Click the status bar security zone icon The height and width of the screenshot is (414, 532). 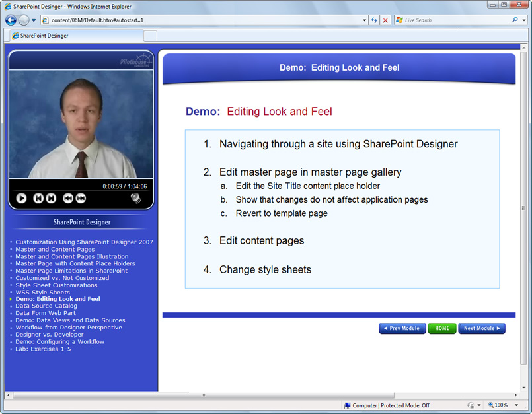pos(471,405)
